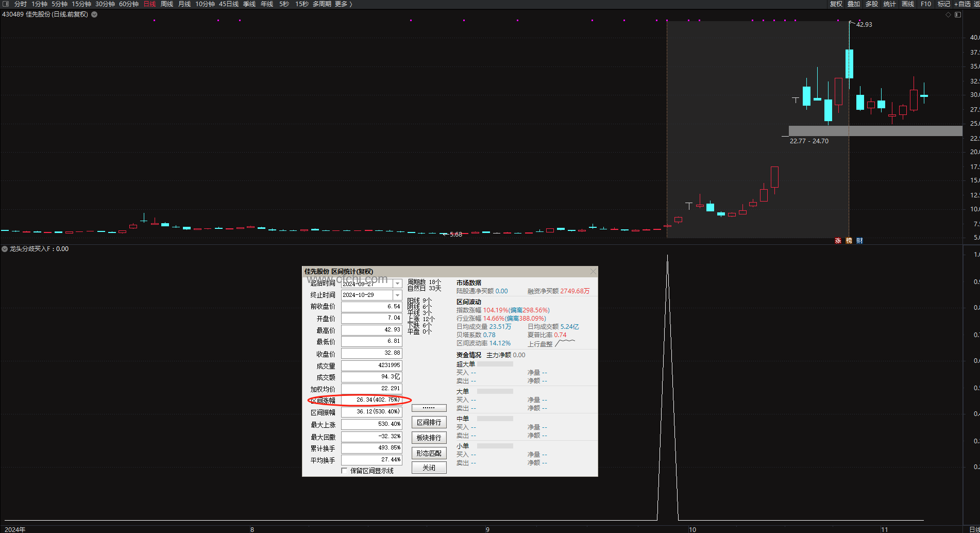Image resolution: width=980 pixels, height=533 pixels.
Task: Click the 成交量 value 4231995 field
Action: coord(371,365)
